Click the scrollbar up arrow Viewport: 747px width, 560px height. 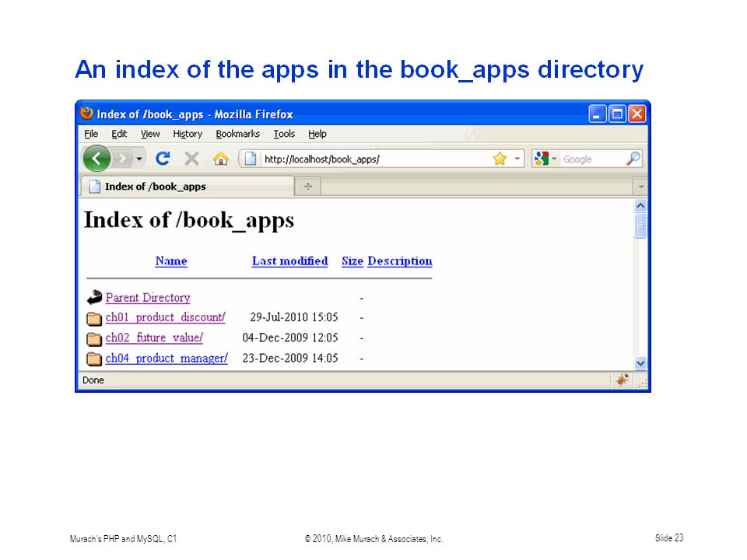[640, 205]
